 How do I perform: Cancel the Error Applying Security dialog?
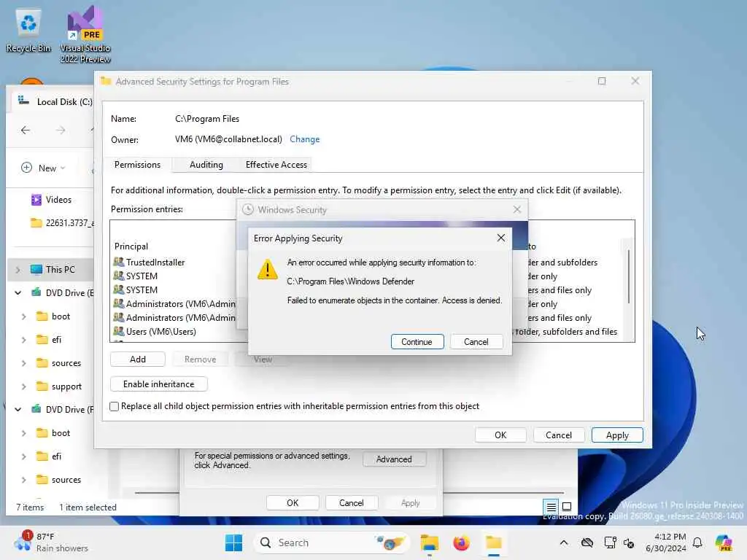tap(476, 342)
